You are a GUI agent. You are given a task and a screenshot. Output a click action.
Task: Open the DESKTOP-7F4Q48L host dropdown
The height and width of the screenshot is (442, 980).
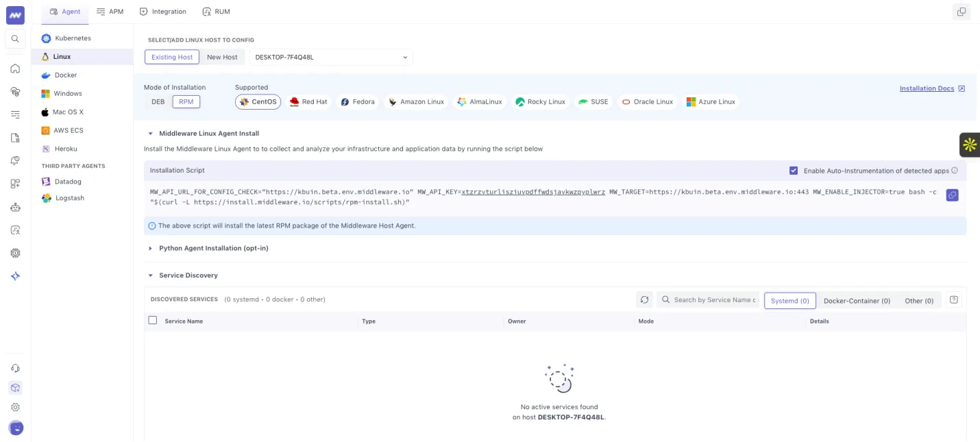pos(332,57)
